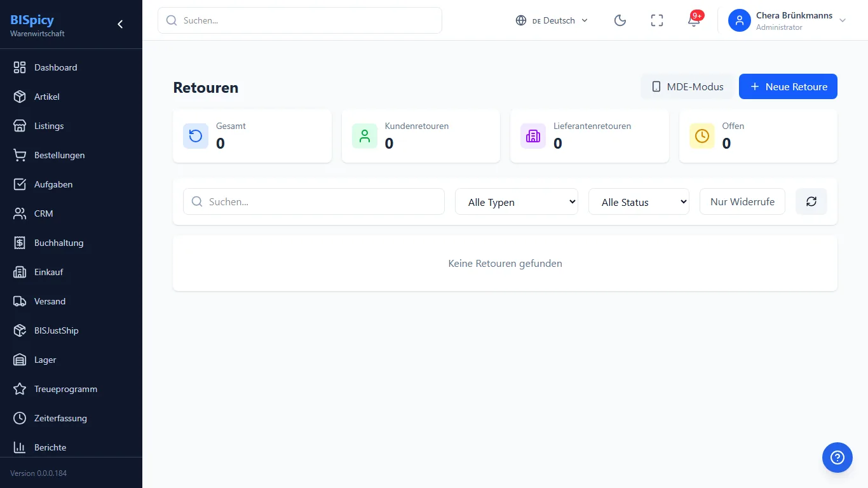
Task: Open the Deutsch language dropdown
Action: point(552,20)
